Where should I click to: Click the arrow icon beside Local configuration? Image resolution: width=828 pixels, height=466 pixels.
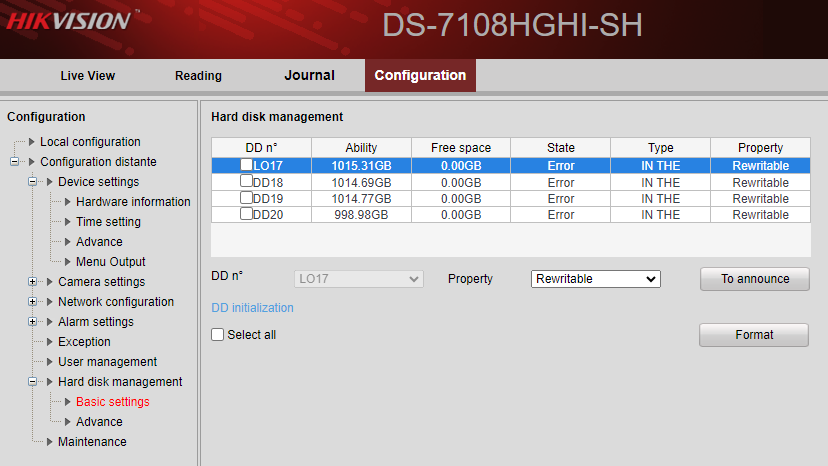[32, 142]
